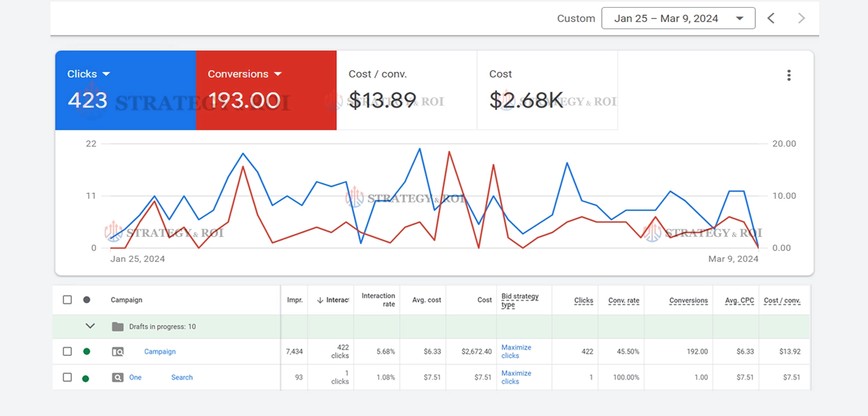Click the status column header dot
The image size is (868, 416).
pos(87,300)
